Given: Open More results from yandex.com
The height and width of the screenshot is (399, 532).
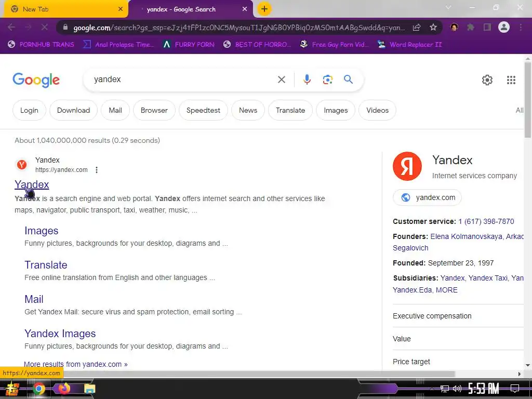Looking at the screenshot, I should [x=76, y=364].
